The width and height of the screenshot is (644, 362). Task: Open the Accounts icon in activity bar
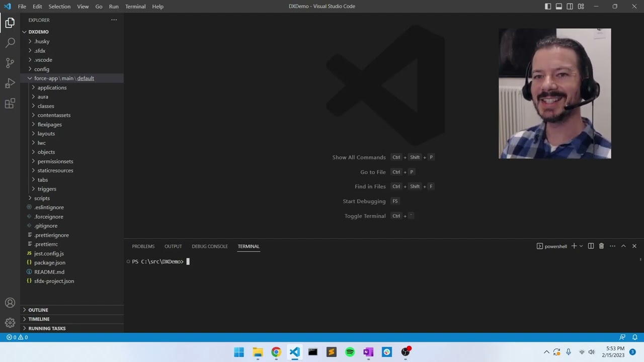coord(10,303)
